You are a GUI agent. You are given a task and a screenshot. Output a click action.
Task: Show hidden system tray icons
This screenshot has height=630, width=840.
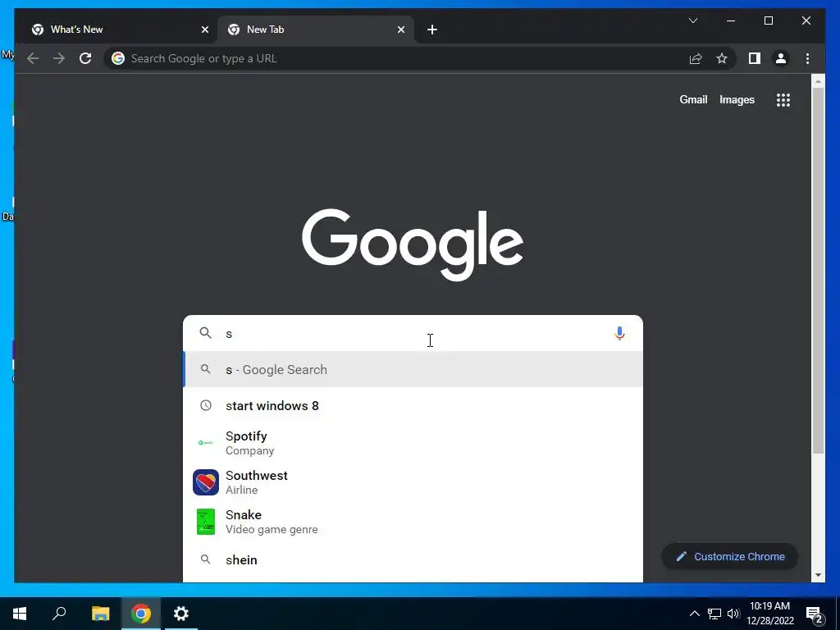click(694, 614)
